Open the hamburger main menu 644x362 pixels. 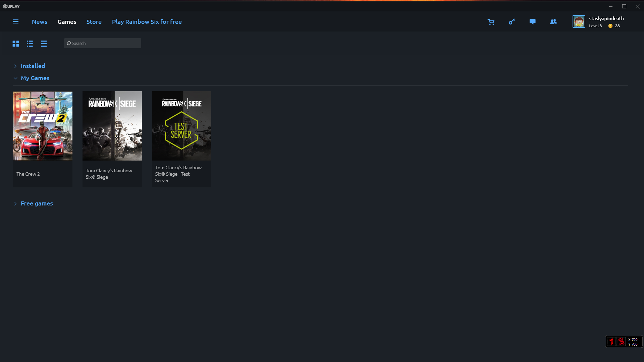(16, 22)
